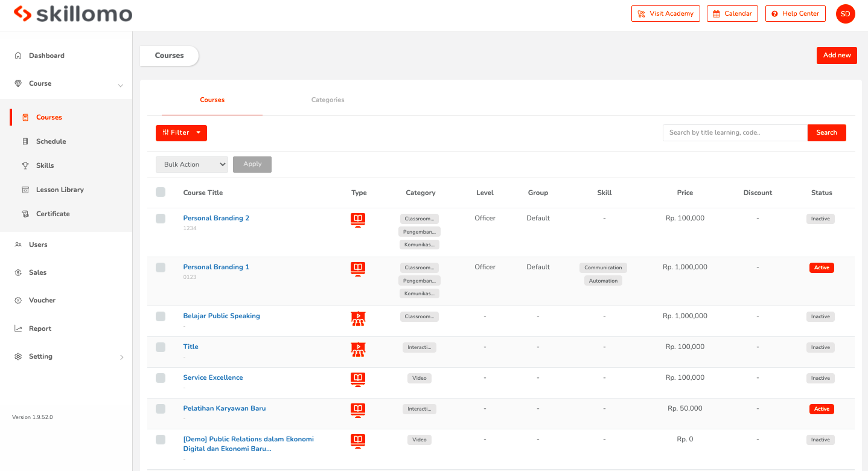Open Voucher in the sidebar
This screenshot has width=868, height=471.
42,300
